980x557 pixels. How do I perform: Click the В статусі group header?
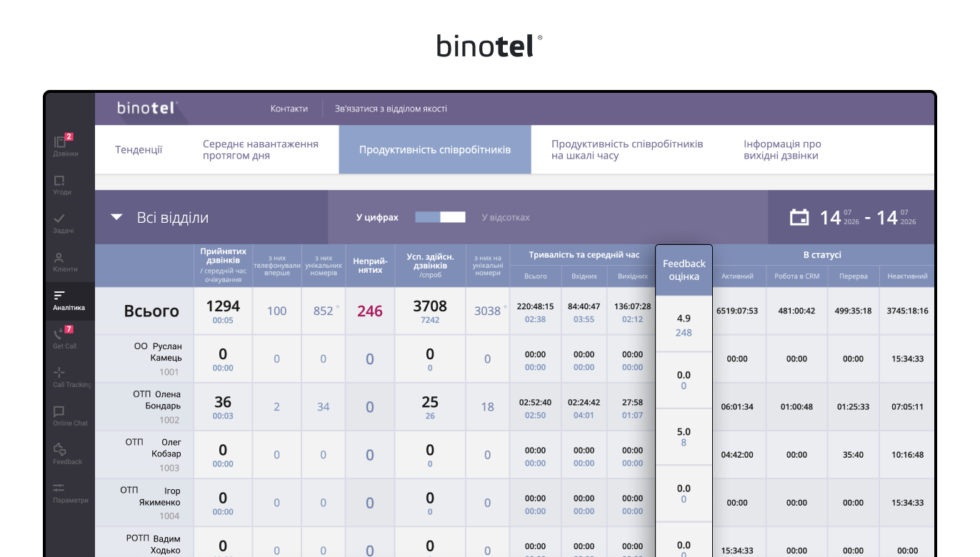tap(822, 255)
